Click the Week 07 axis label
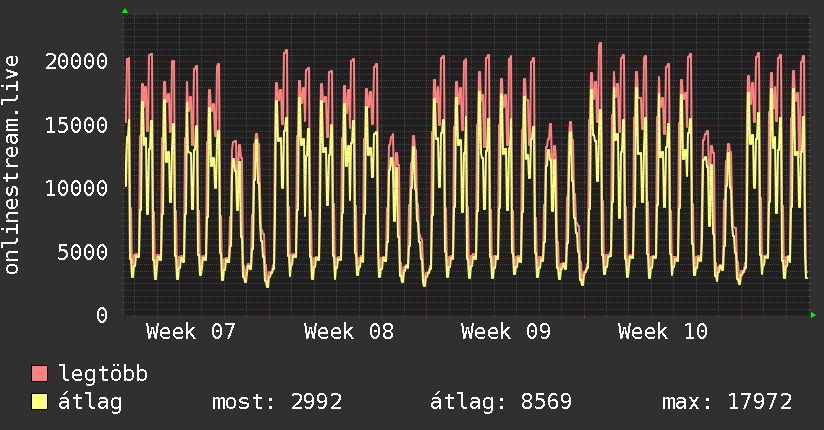The image size is (824, 430). [191, 332]
